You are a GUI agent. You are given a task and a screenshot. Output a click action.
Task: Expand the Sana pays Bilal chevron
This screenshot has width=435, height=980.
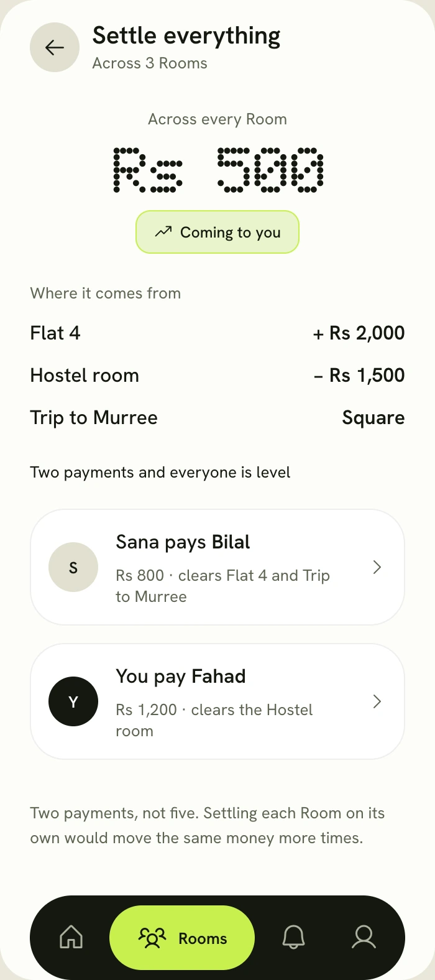[x=377, y=567]
